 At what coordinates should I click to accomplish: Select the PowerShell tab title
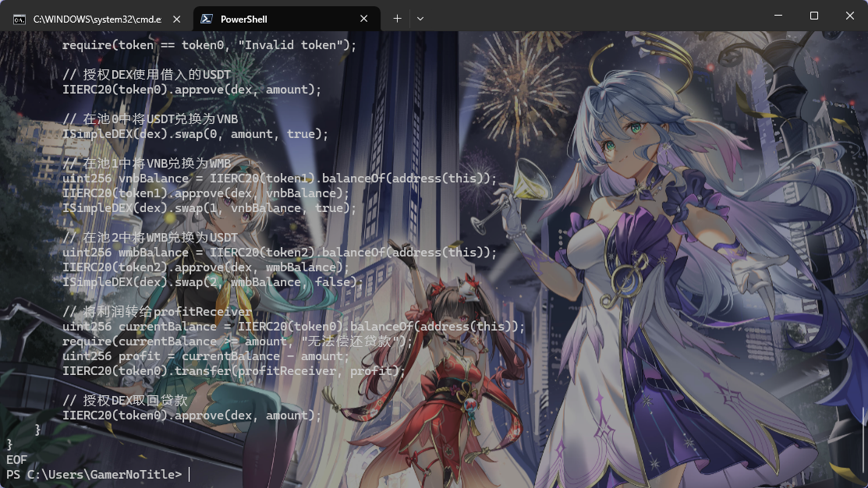click(243, 18)
